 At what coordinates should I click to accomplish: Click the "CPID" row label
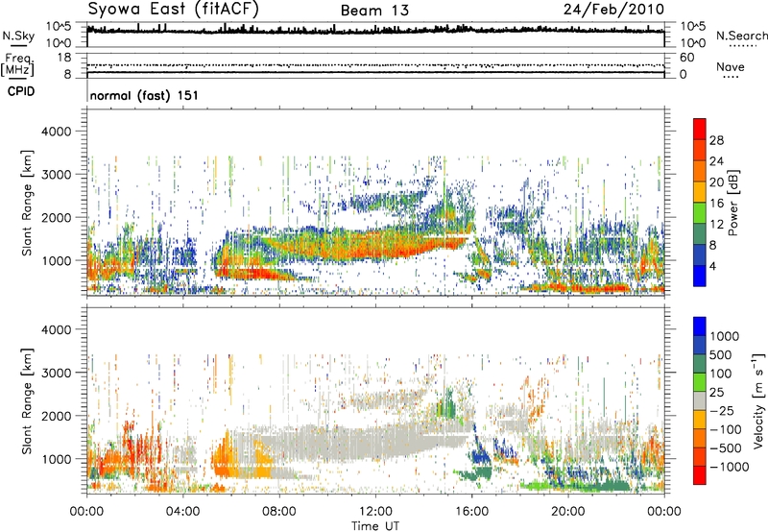[21, 91]
